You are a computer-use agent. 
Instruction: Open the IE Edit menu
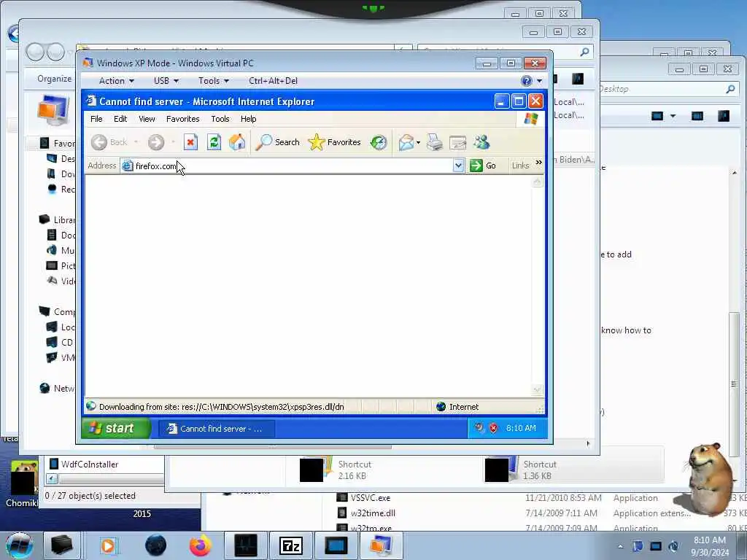[x=120, y=119]
